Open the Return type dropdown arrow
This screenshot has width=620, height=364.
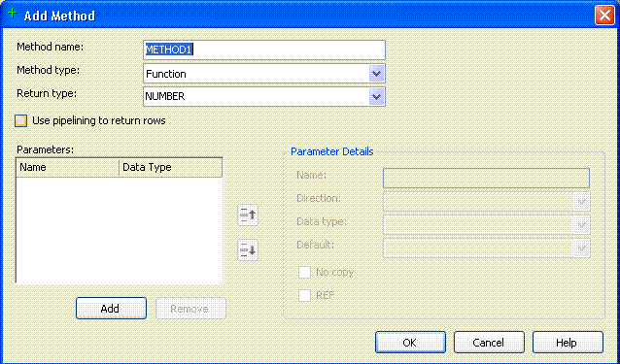click(376, 96)
